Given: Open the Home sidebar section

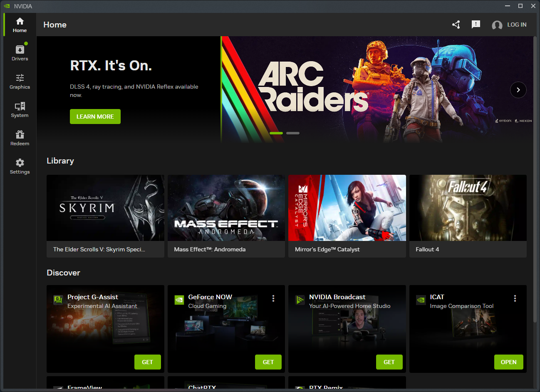Looking at the screenshot, I should (x=20, y=25).
